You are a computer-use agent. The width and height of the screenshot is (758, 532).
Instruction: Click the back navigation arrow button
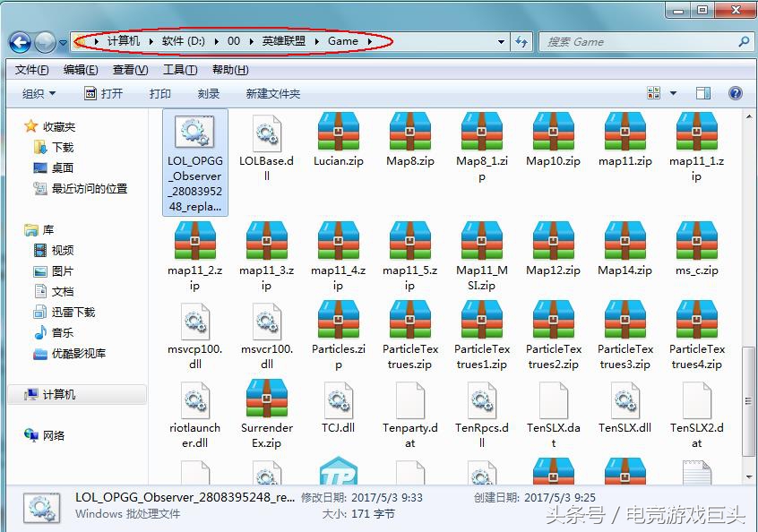tap(20, 42)
